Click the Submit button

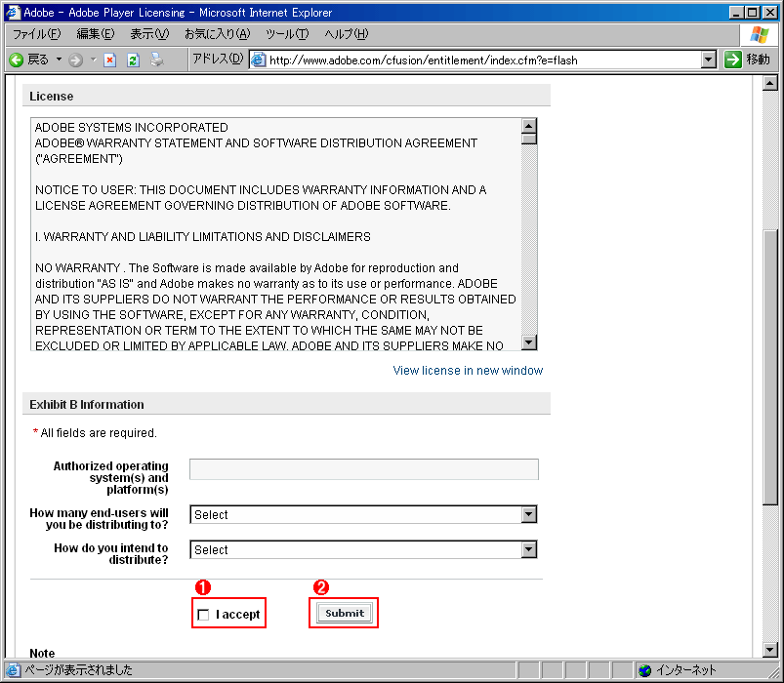tap(344, 613)
